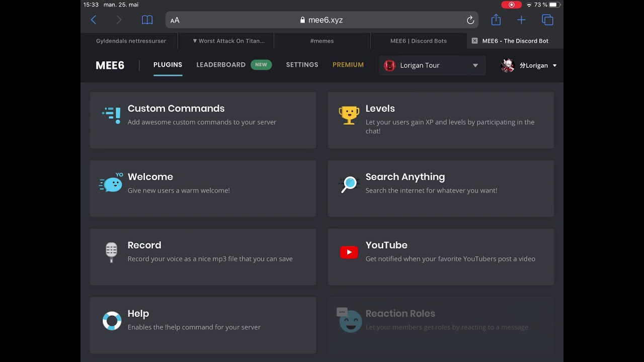Tap the AA reader text-size button

click(175, 20)
